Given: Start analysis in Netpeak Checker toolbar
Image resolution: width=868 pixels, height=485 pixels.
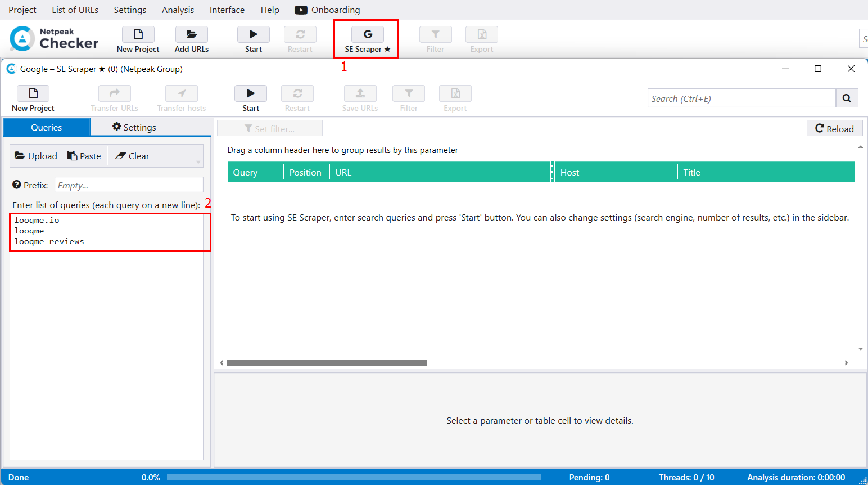Looking at the screenshot, I should (x=254, y=40).
